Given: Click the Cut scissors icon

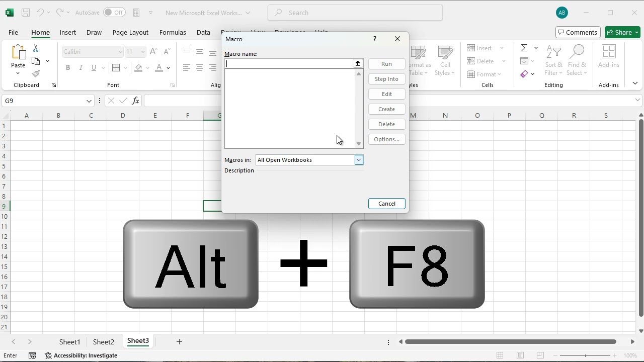Looking at the screenshot, I should point(36,48).
